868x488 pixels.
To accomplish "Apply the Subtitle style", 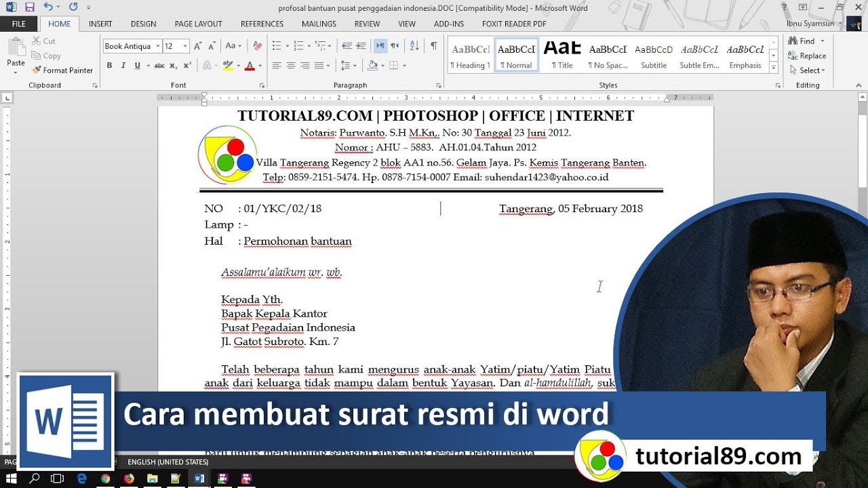I will [x=654, y=56].
